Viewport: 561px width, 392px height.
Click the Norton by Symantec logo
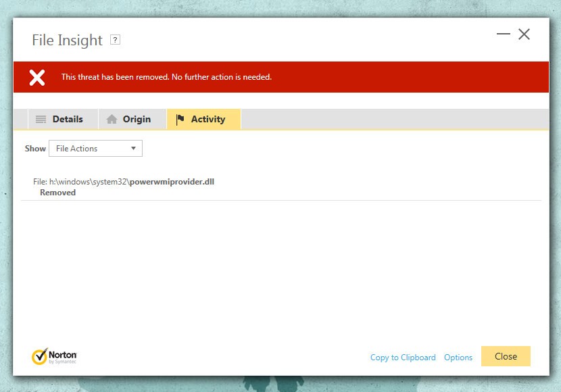[54, 356]
